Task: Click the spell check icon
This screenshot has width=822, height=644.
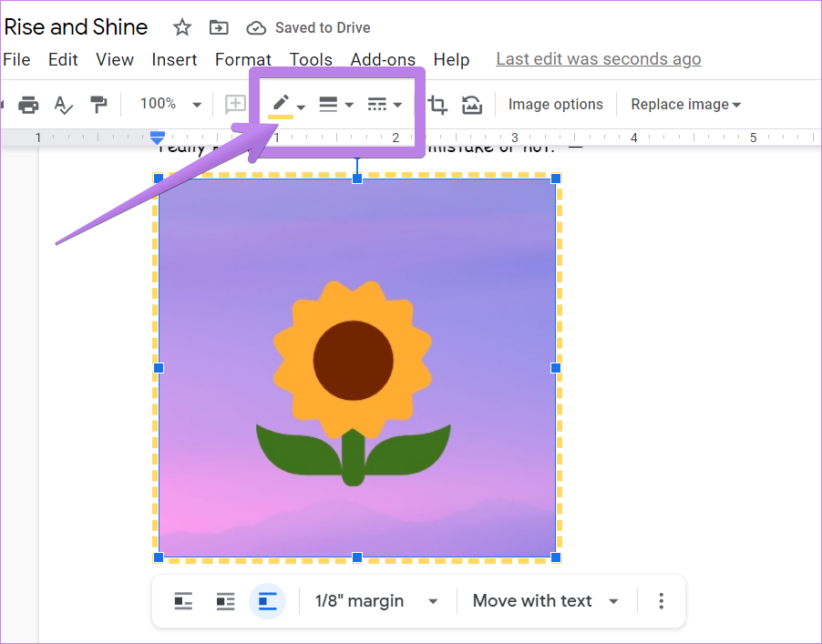Action: coord(63,105)
